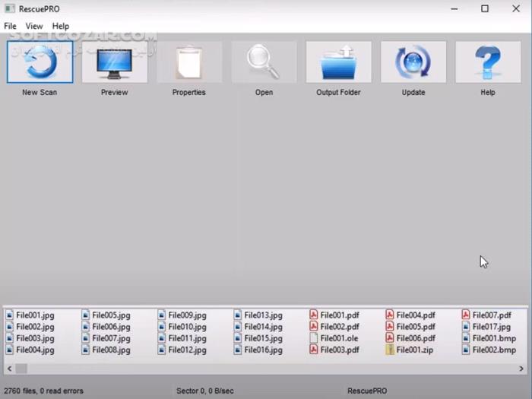Click the horizontal scrollbar thumb
This screenshot has height=399, width=532.
[21, 369]
